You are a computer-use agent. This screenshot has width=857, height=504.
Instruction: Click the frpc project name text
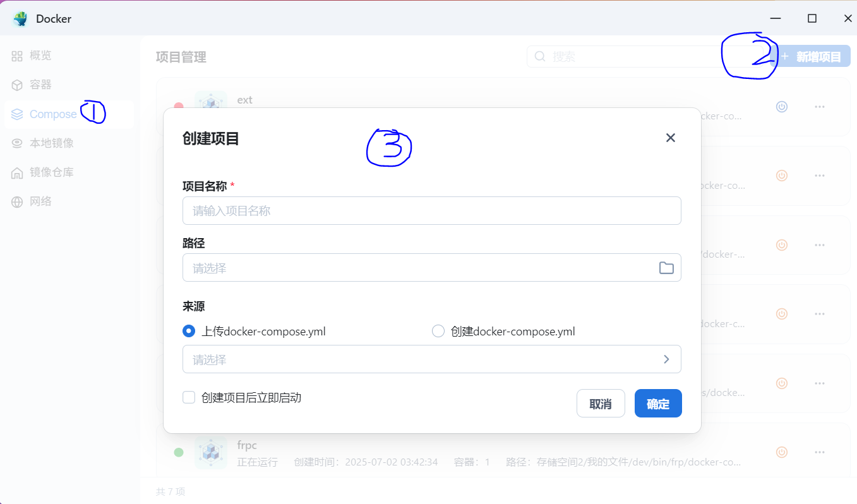[247, 445]
